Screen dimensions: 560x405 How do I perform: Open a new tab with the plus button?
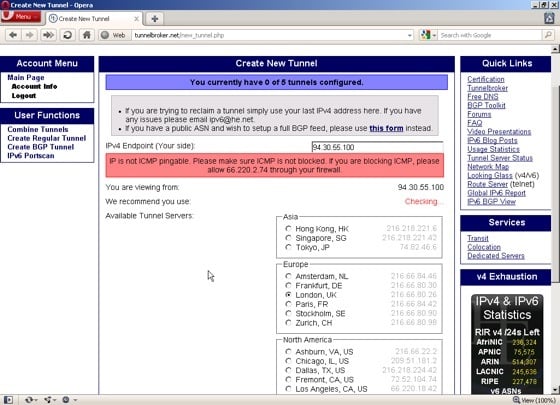(155, 19)
